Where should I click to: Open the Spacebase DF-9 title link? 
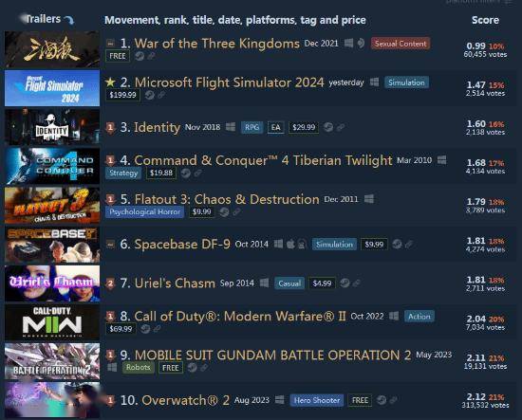[182, 245]
